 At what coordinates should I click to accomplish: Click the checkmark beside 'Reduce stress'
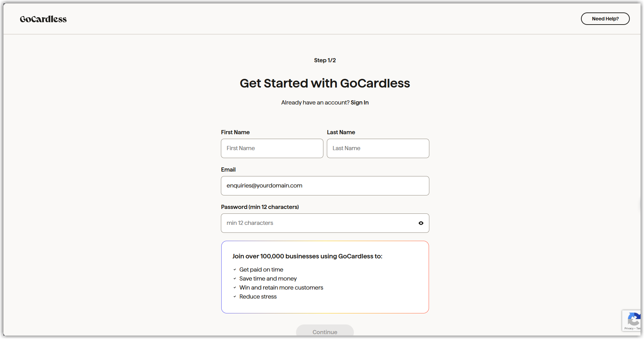tap(235, 296)
